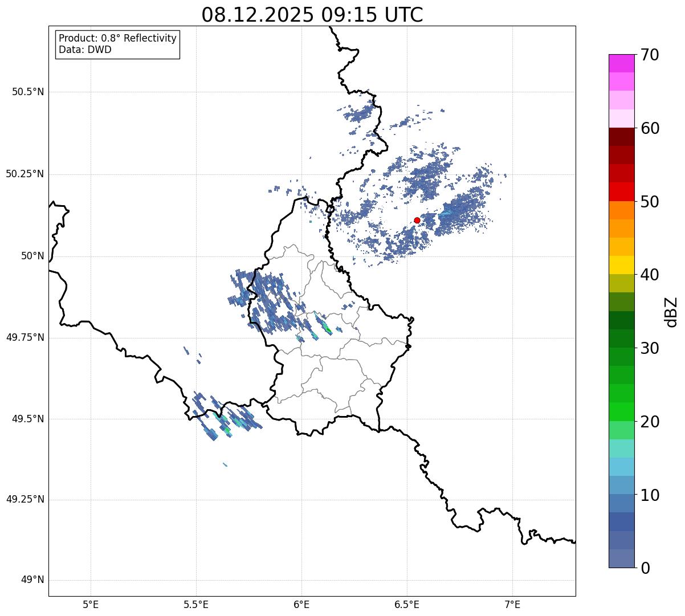Click the colorbar tick label 60

point(650,128)
